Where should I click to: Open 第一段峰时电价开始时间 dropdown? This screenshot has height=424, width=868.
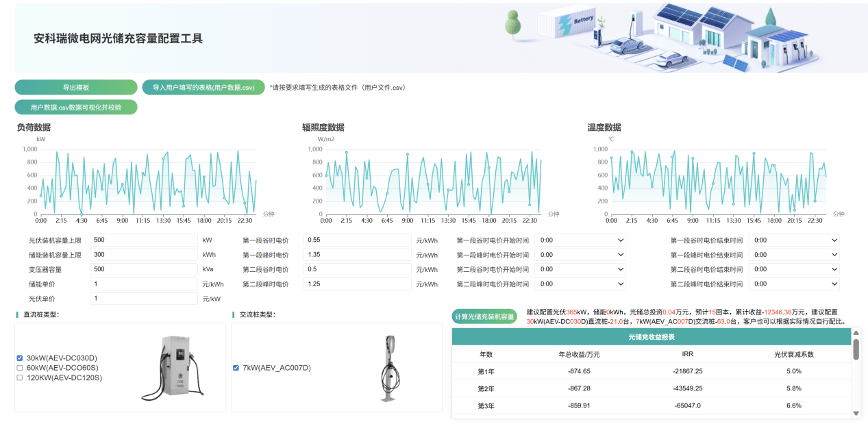(x=580, y=255)
